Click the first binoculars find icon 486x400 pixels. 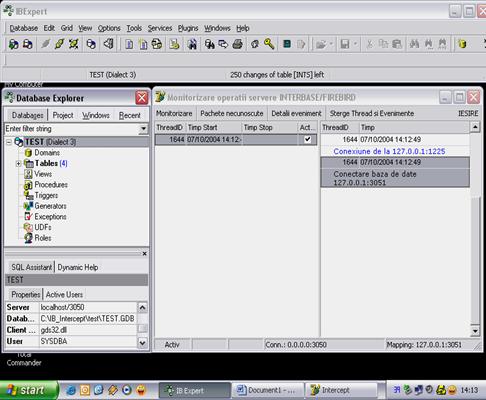[x=414, y=44]
